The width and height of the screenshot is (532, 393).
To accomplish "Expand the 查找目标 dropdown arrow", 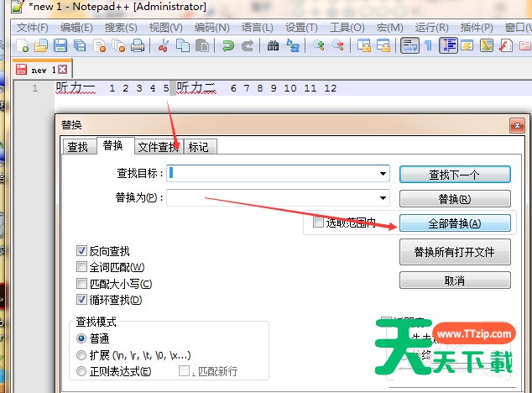I will (x=383, y=174).
